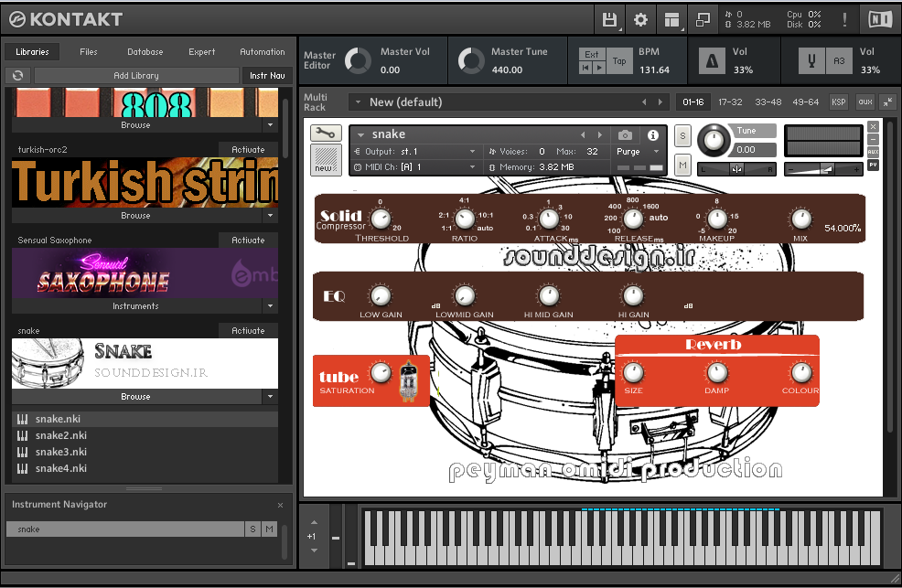Open the snake instrument name dropdown
The width and height of the screenshot is (902, 588).
tap(360, 135)
